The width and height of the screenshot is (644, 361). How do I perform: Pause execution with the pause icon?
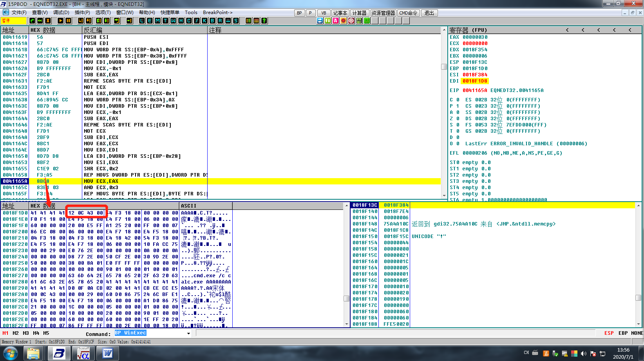69,21
